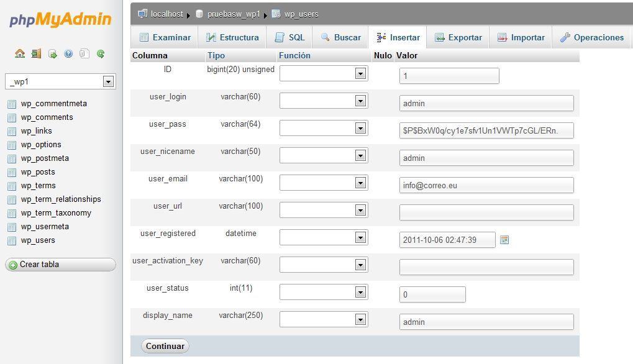Click the Tipo column header

(x=216, y=56)
